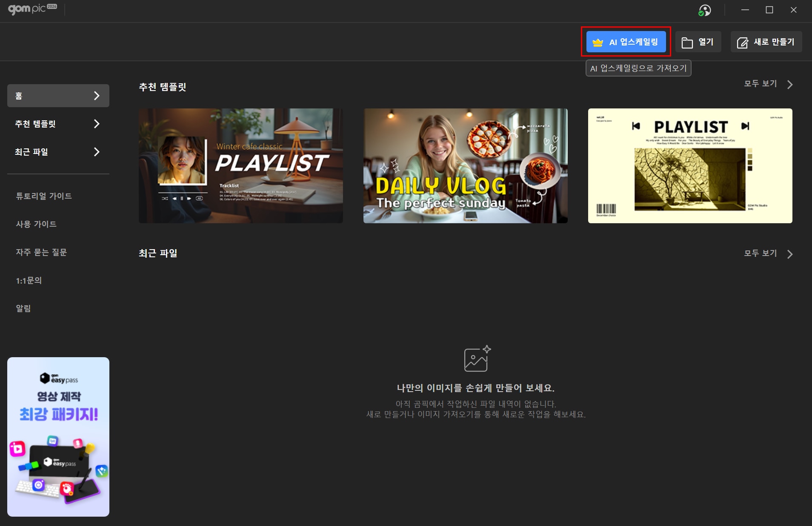Expand the 최근 파일 sidebar chevron

97,152
